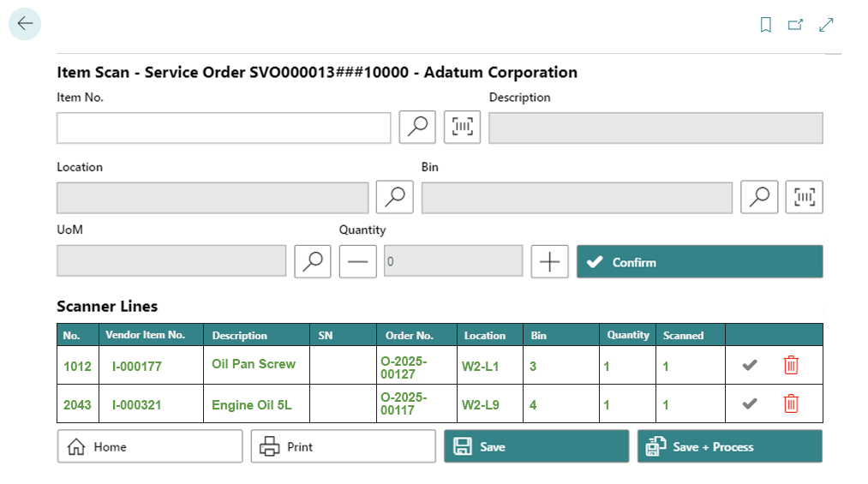The height and width of the screenshot is (484, 868).
Task: Search for an Item No.
Action: click(x=417, y=128)
